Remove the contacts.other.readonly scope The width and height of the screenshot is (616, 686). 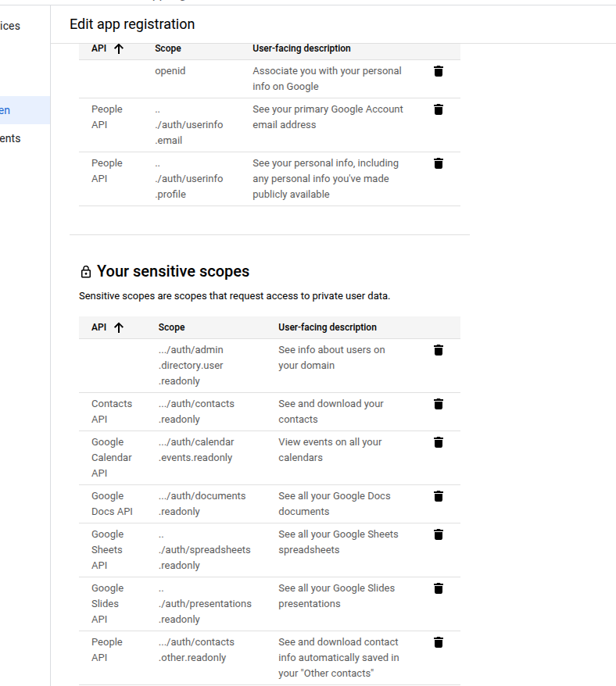(439, 642)
